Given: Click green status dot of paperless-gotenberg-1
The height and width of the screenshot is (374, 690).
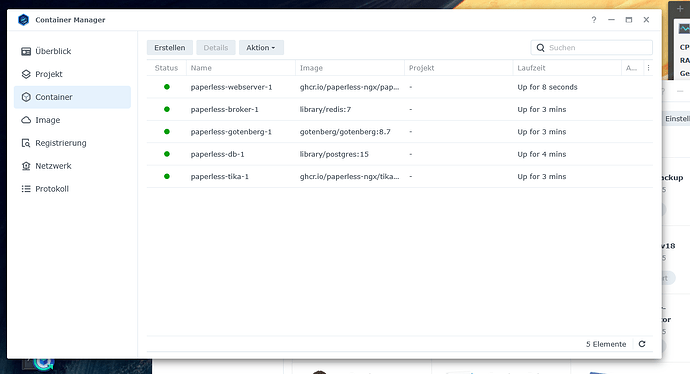Looking at the screenshot, I should coord(167,131).
